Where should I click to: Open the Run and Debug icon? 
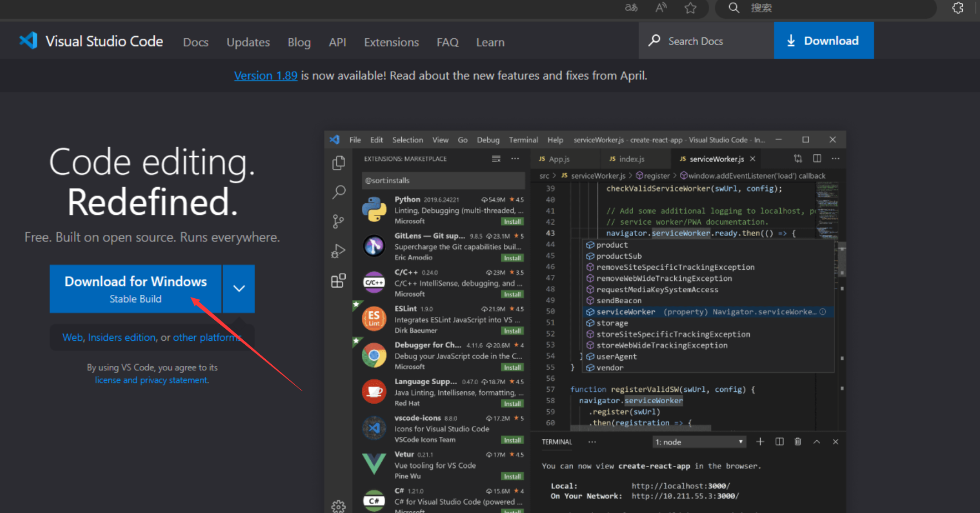pyautogui.click(x=339, y=251)
